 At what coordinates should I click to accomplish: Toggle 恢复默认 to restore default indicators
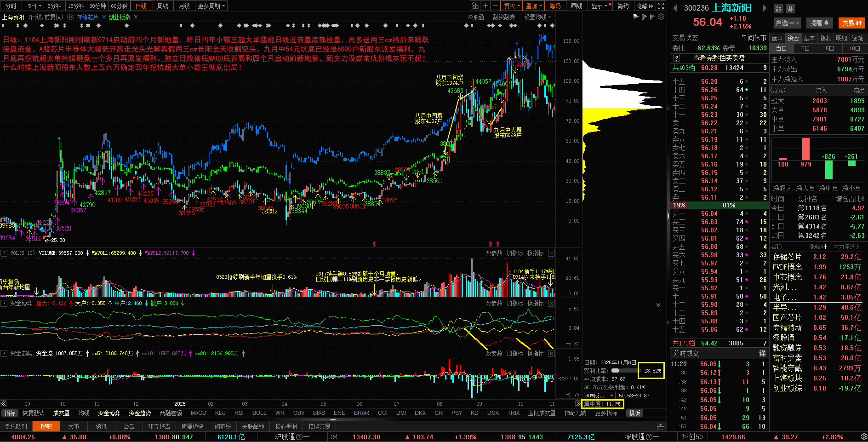[x=33, y=413]
